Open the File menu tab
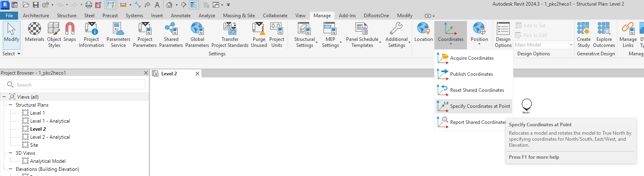Screen dimensions: 644x176 click(x=9, y=16)
